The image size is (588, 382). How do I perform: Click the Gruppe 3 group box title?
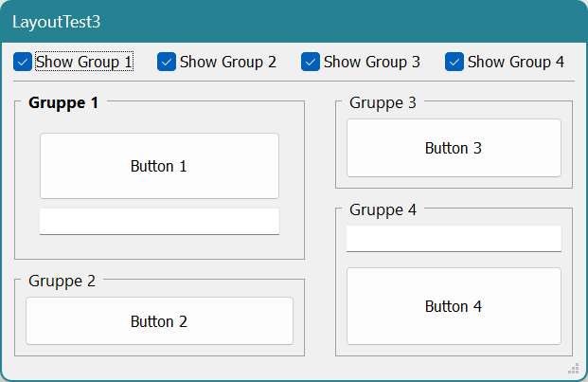coord(383,102)
